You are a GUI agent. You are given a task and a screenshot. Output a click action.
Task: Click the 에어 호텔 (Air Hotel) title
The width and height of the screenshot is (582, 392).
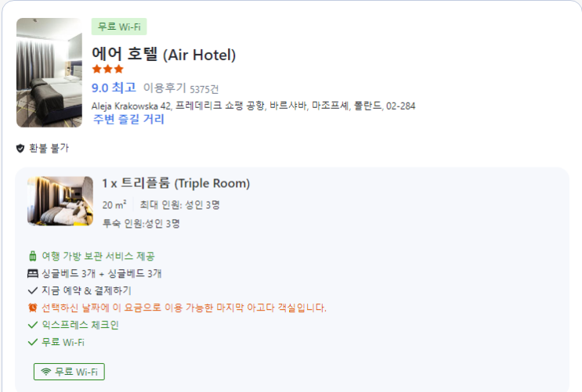point(164,55)
